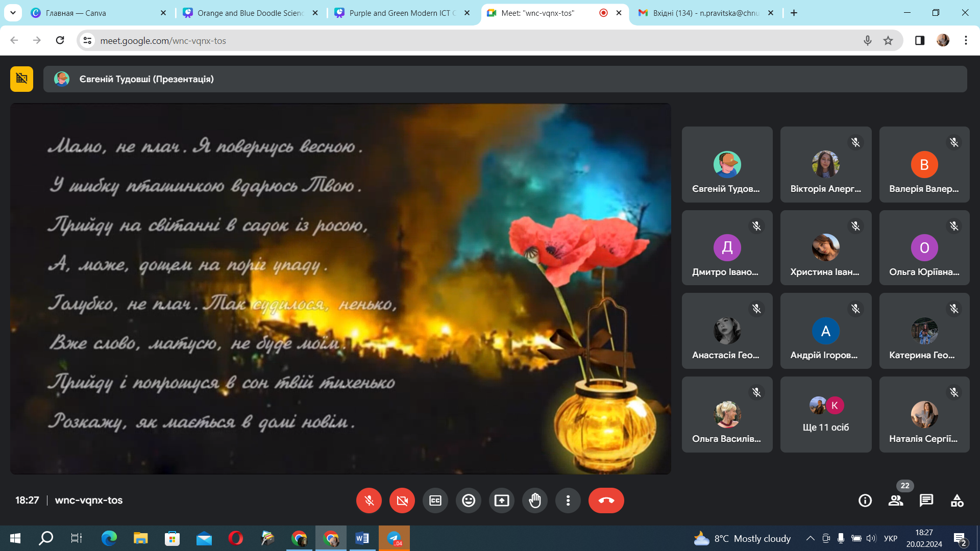Switch to Microsoft Word on the taskbar

(362, 538)
